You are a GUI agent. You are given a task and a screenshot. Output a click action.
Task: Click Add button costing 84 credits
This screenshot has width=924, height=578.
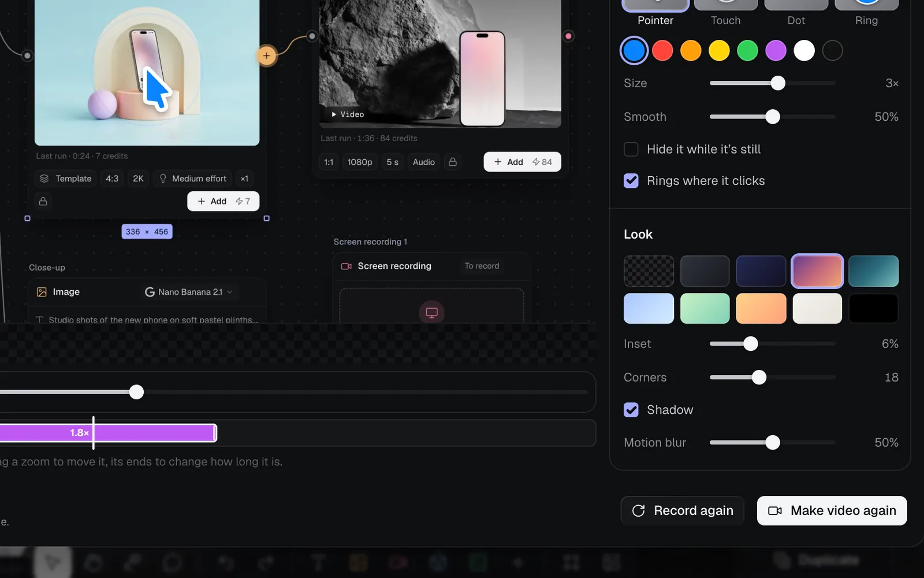coord(522,162)
